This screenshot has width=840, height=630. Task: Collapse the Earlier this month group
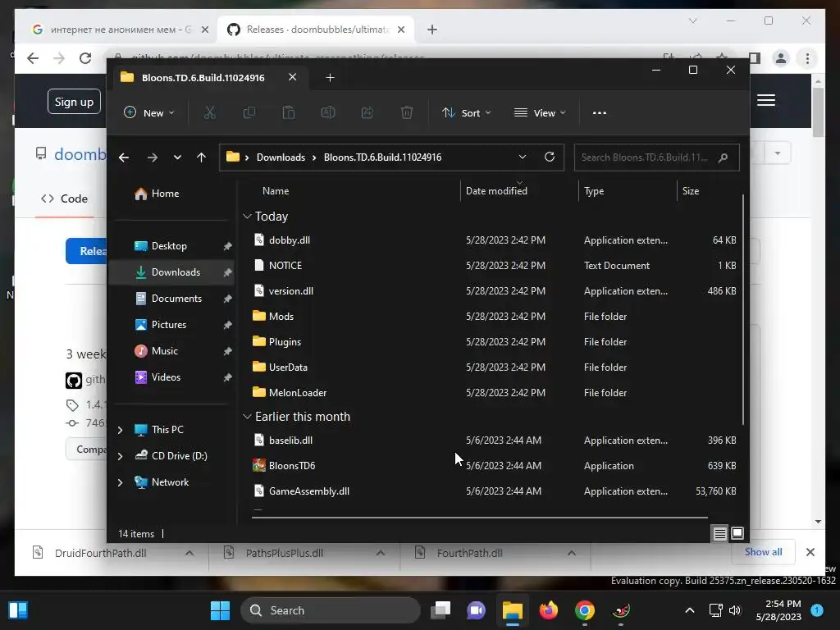coord(247,416)
